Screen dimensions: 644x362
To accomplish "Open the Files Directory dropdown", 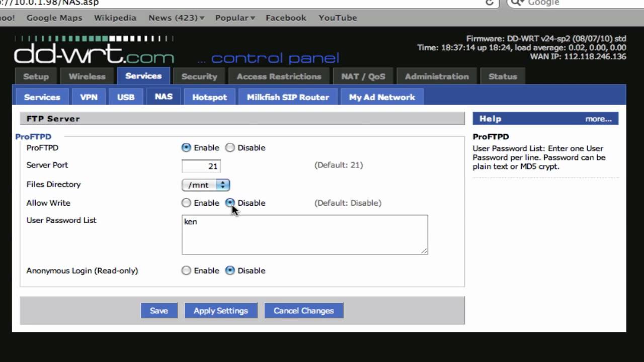I will coord(206,185).
